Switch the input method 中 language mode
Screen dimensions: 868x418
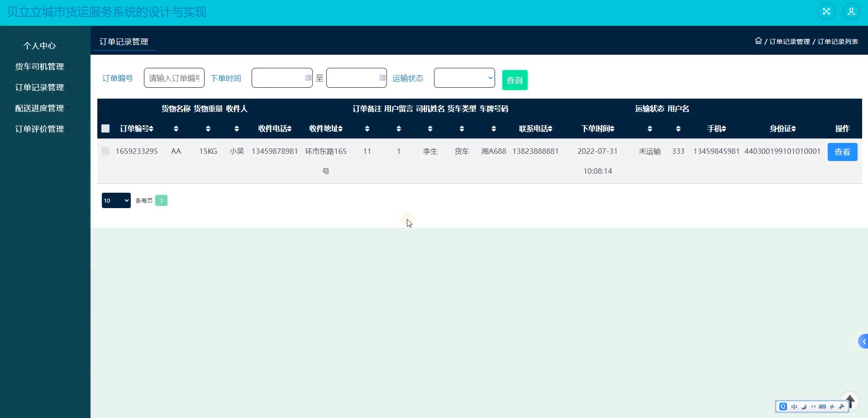tap(794, 407)
